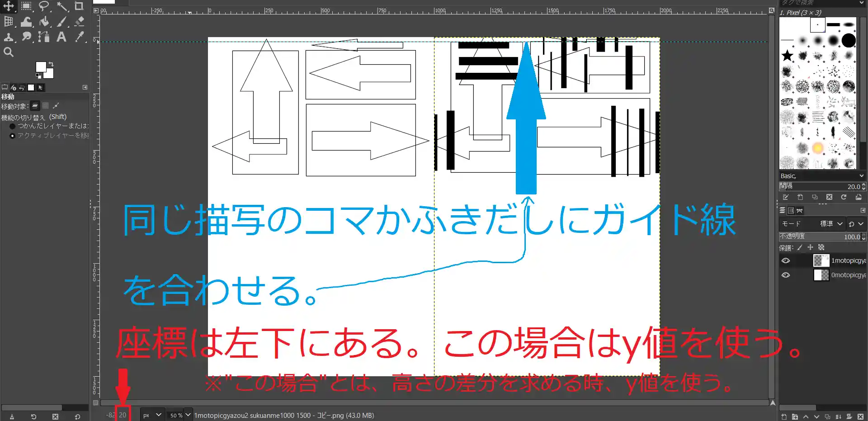Toggle visibility of the 0motopicgya layer
This screenshot has height=421, width=868.
[786, 275]
